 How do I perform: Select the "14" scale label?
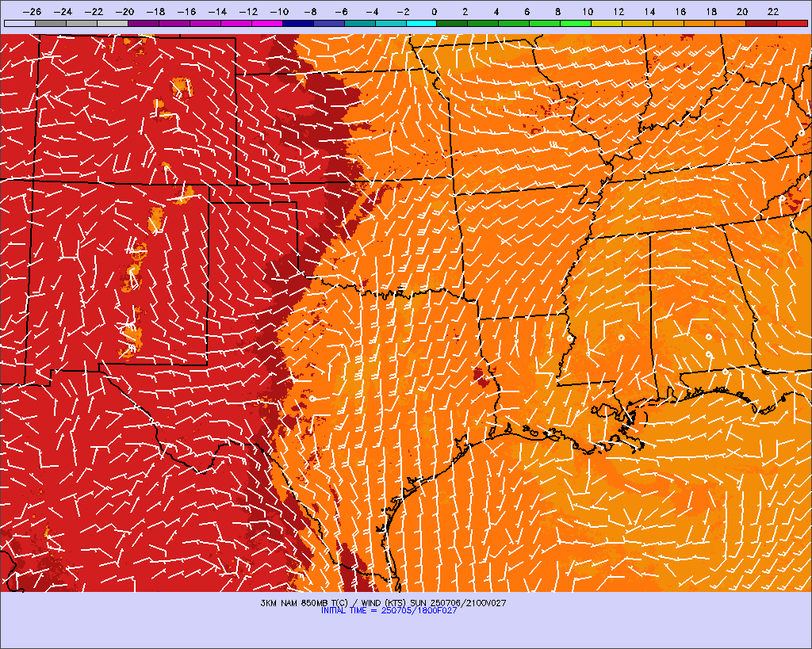(x=649, y=12)
